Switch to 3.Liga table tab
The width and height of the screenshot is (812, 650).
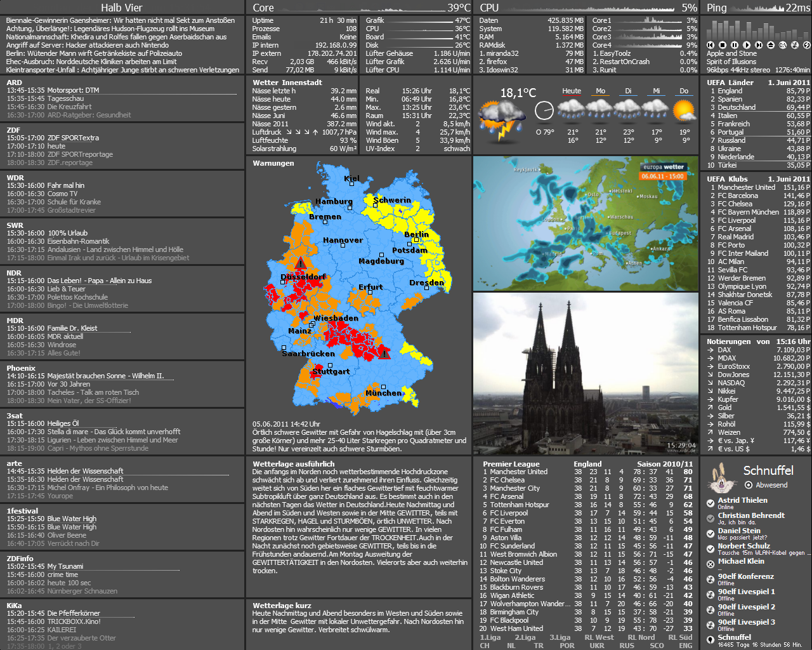coord(560,637)
